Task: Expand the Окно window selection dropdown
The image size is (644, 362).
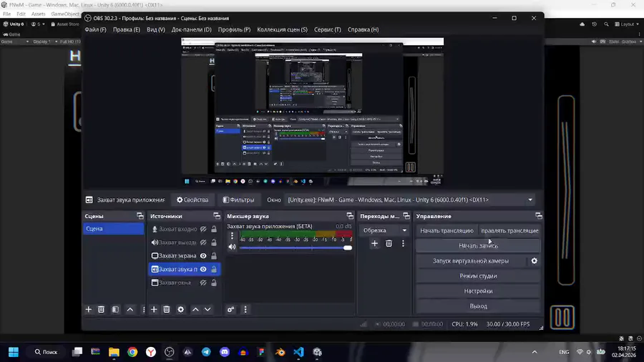Action: (530, 200)
